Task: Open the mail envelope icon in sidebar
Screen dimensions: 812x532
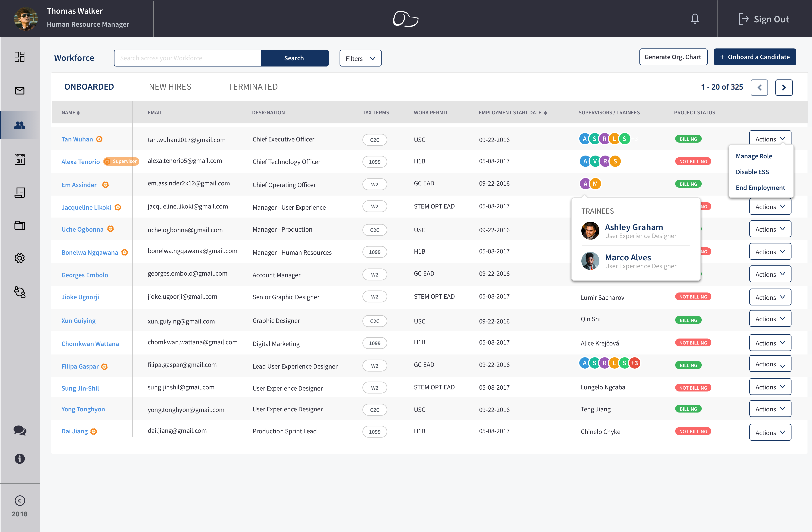Action: point(19,91)
